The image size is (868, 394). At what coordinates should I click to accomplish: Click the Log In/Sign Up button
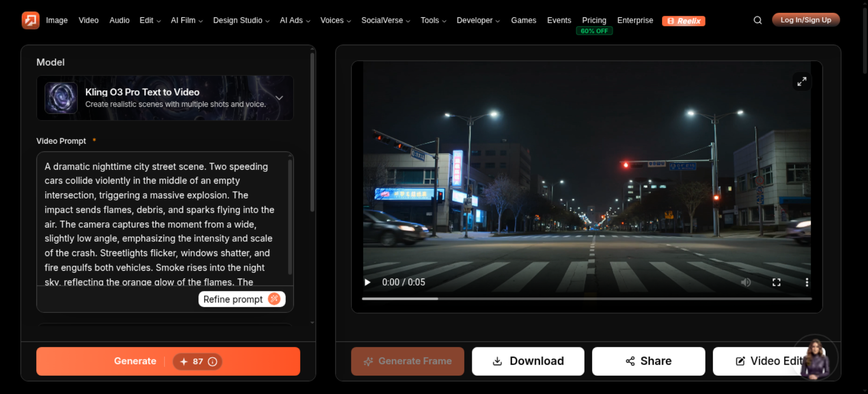(x=806, y=20)
